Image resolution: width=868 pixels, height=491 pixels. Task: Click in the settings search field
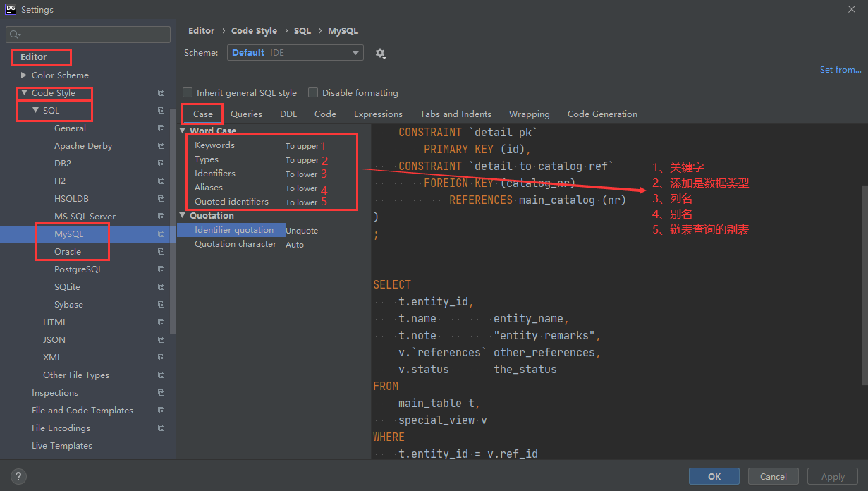coord(88,35)
